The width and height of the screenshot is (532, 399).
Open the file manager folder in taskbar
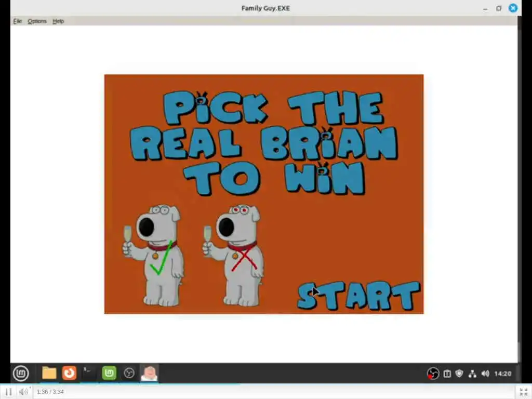point(49,373)
